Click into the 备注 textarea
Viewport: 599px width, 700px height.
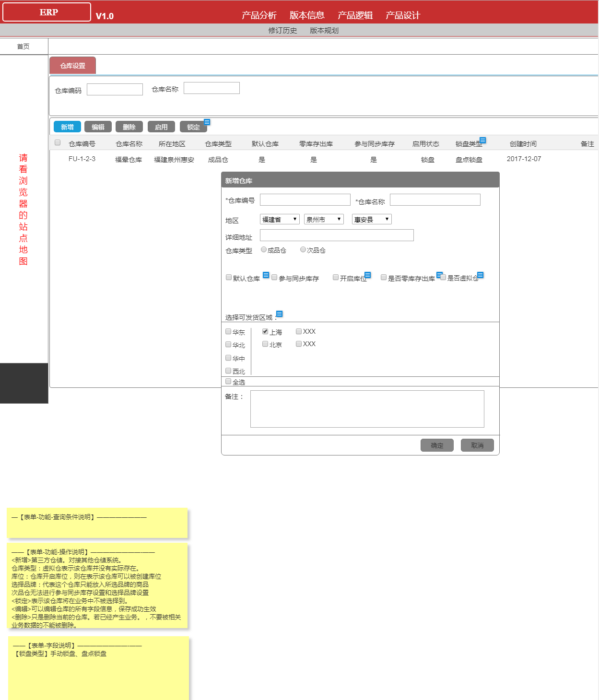367,409
